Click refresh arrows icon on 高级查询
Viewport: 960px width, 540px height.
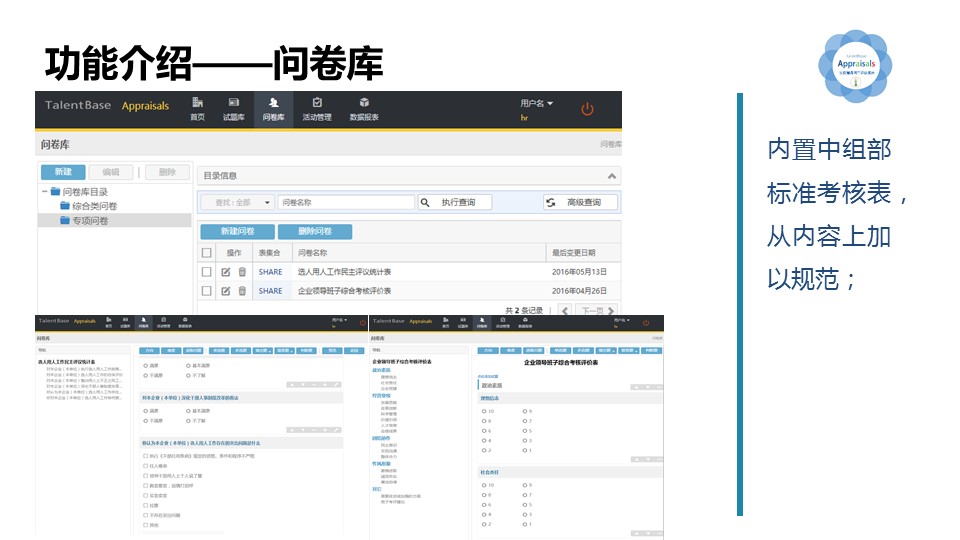click(x=551, y=202)
